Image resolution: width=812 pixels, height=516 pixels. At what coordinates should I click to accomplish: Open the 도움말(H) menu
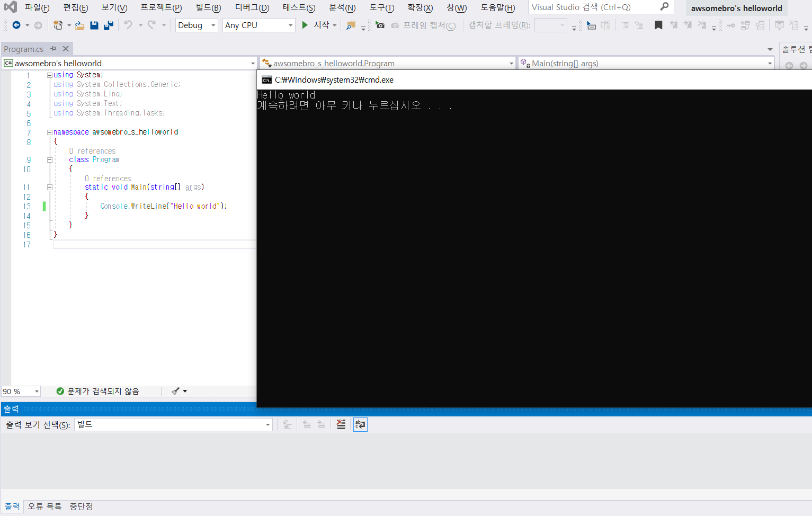click(498, 7)
